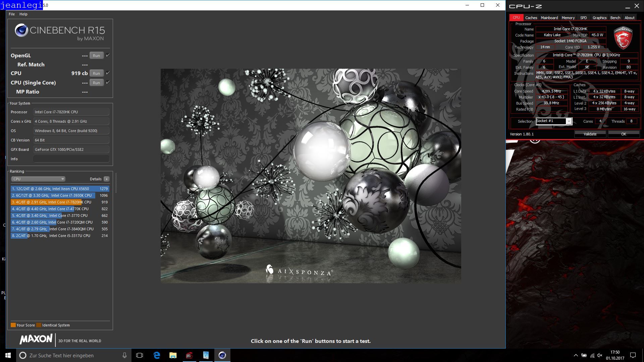Switch to the Memory tab in CPU-Z
This screenshot has height=362, width=644.
[x=568, y=18]
